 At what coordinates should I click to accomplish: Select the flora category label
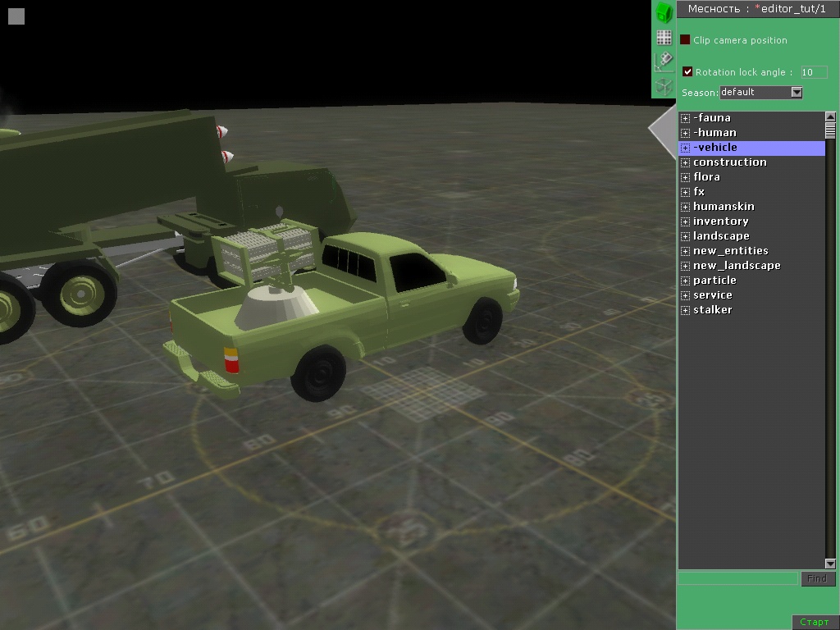pyautogui.click(x=706, y=177)
